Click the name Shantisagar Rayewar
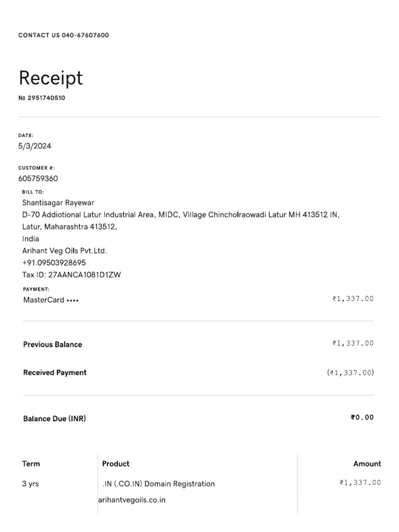Image resolution: width=399 pixels, height=532 pixels. pos(58,203)
